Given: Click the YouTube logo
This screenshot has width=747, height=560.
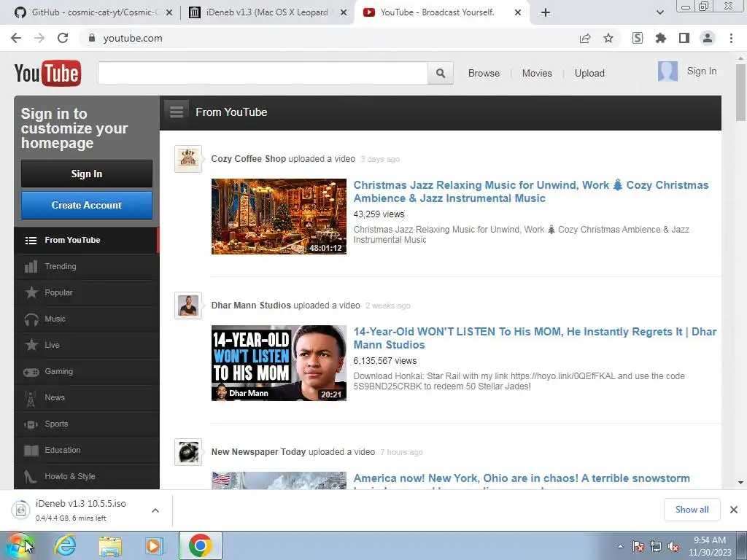Looking at the screenshot, I should tap(47, 73).
